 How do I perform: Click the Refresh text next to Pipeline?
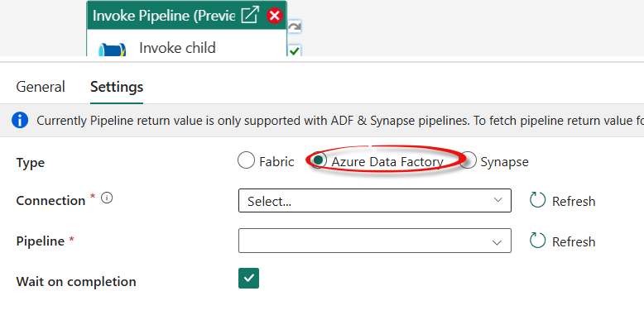click(574, 241)
